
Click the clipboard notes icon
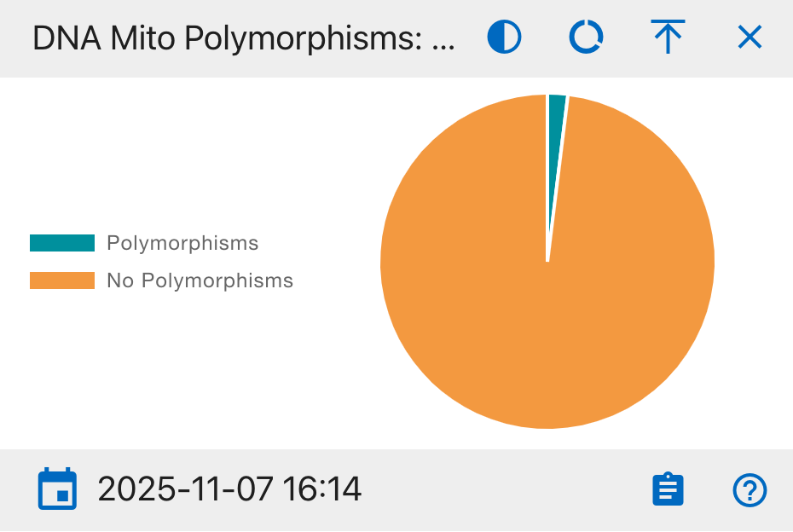pos(669,489)
